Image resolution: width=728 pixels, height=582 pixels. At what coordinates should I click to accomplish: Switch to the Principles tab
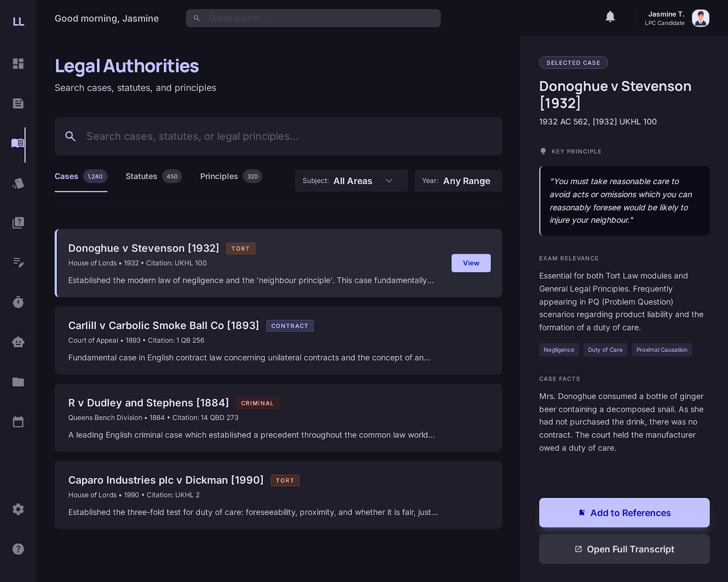tap(231, 176)
